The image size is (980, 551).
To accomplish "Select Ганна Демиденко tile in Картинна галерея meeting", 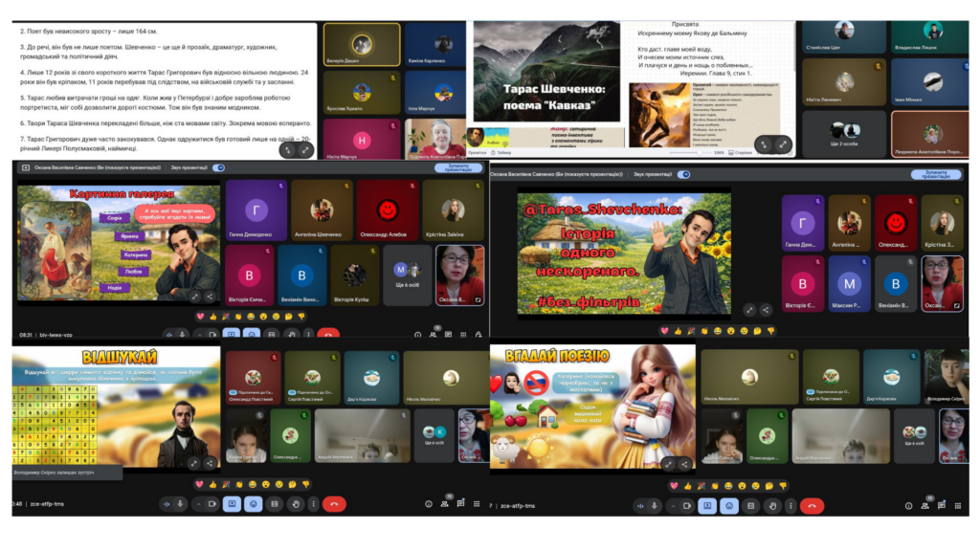I will 256,209.
